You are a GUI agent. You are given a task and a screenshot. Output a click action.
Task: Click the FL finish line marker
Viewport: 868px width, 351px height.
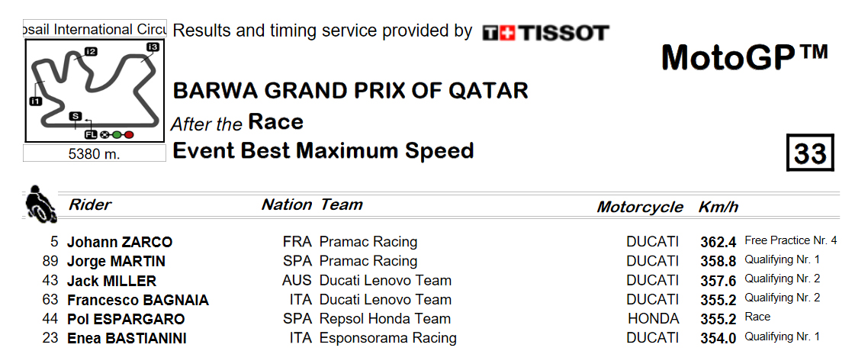coord(91,134)
